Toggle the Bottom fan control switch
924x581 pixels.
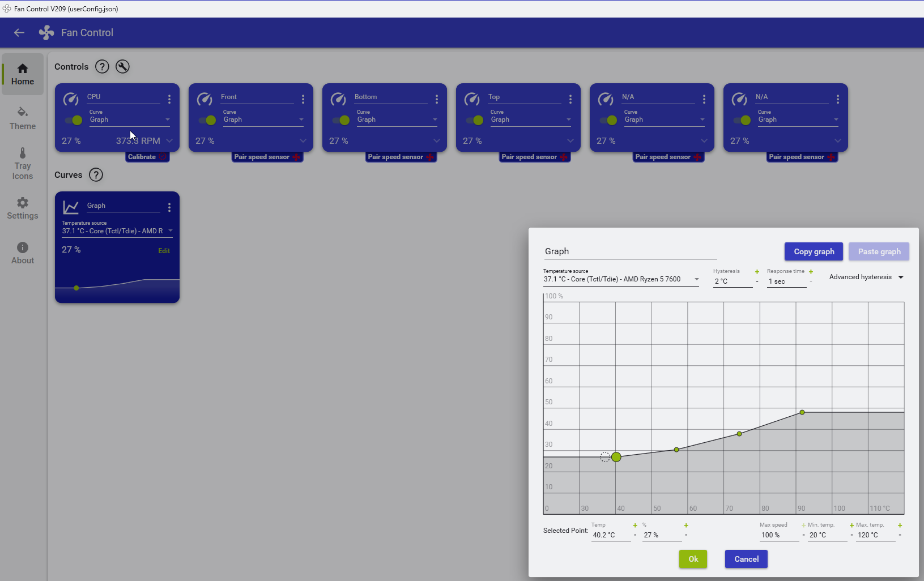coord(341,120)
